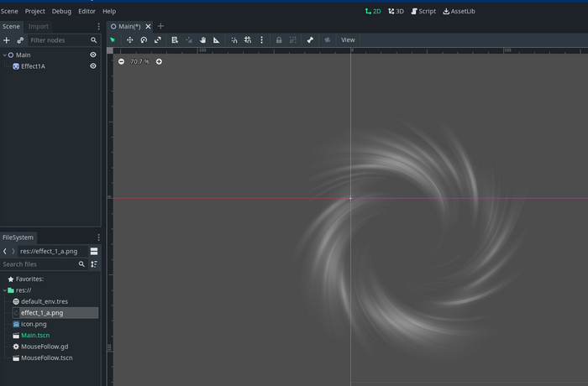Choose the Scale mode tool
588x386 pixels.
(x=157, y=39)
